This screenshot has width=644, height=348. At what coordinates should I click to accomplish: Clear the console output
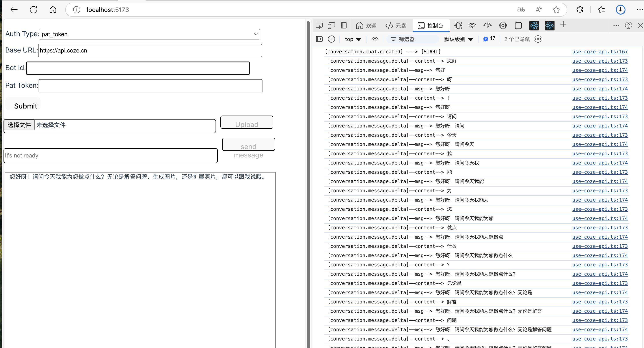331,39
